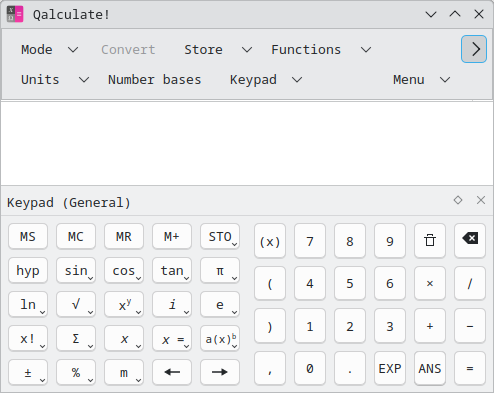This screenshot has height=393, width=494.
Task: Click the chevron toolbar overflow button
Action: coord(474,49)
